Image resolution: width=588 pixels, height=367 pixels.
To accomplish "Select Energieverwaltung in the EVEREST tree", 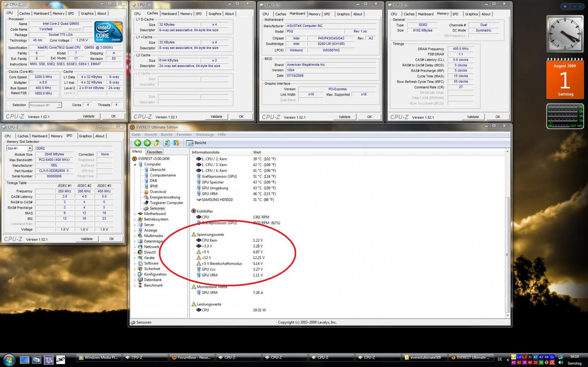I will [165, 197].
